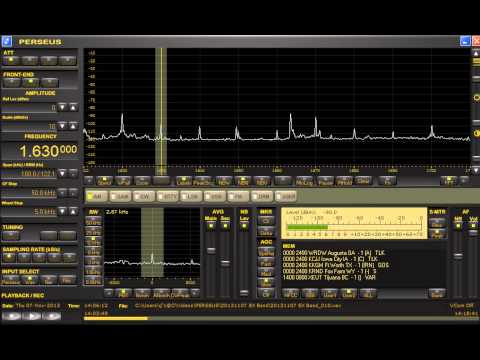The image size is (480, 360).
Task: Increase the Span with its up arrow
Action: [73, 173]
